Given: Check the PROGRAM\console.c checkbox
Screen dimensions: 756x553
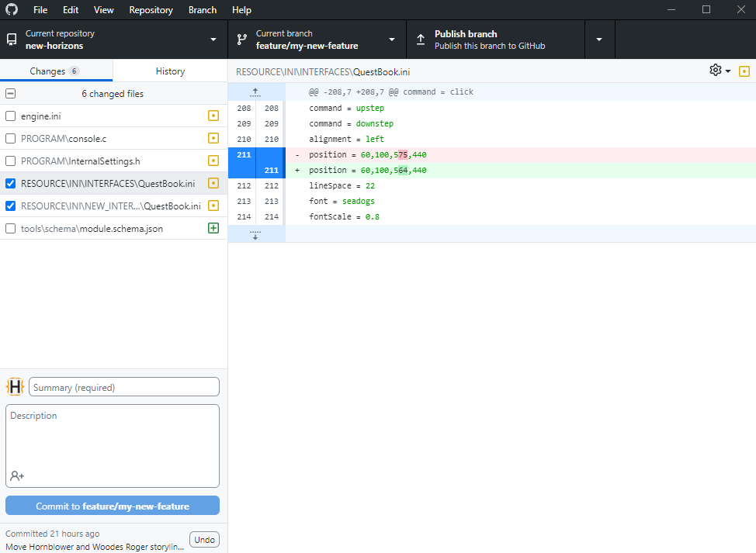Looking at the screenshot, I should 11,139.
